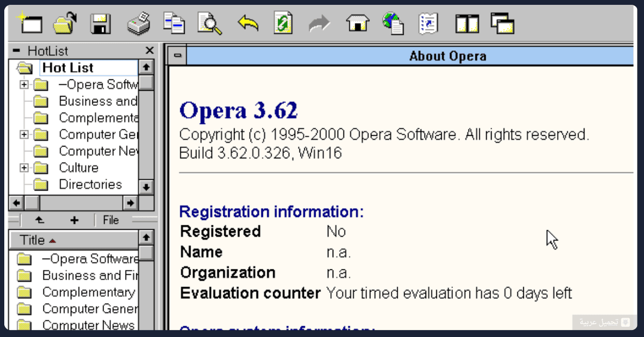Open the hotlist File menu
This screenshot has height=337, width=644.
111,221
